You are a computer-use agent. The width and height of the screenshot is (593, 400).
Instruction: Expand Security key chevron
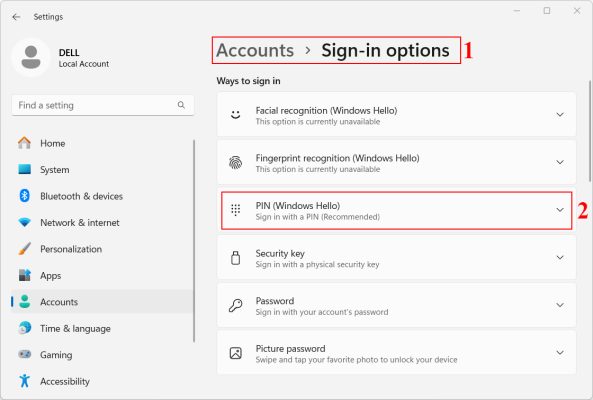pos(560,257)
